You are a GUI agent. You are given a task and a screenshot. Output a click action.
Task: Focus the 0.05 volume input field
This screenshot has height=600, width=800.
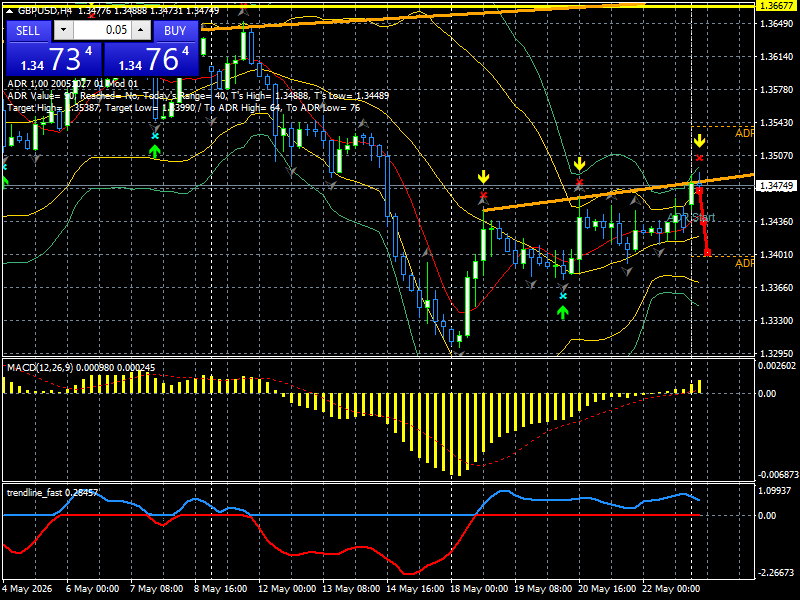(x=102, y=30)
